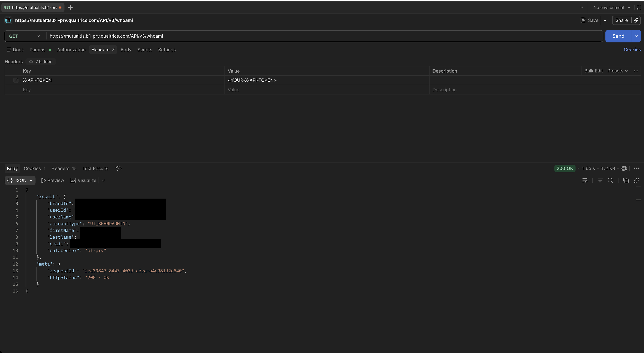The width and height of the screenshot is (644, 353).
Task: Expand the Send button options arrow
Action: [636, 36]
